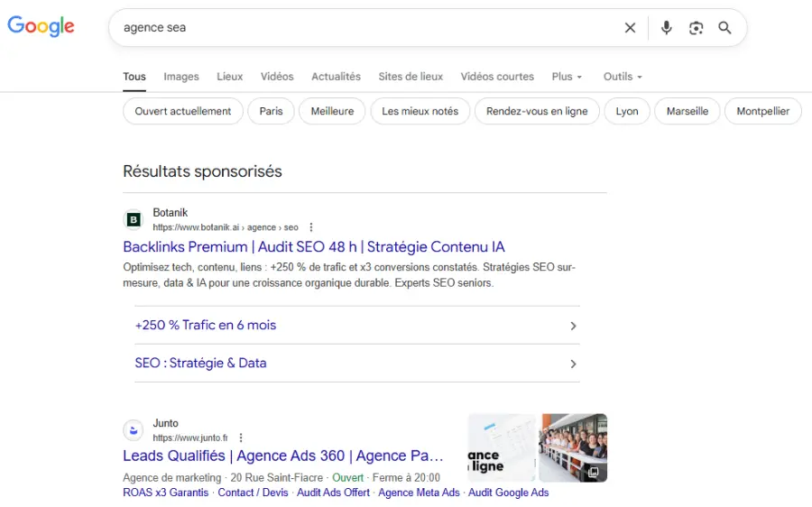Open Audit Ads Offert sitelink
Image resolution: width=812 pixels, height=507 pixels.
(333, 493)
